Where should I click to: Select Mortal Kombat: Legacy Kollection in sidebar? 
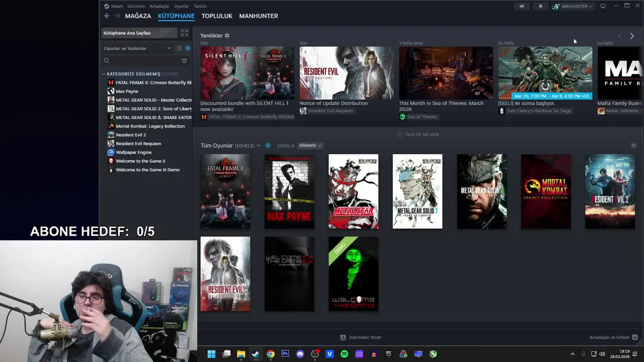(x=150, y=126)
